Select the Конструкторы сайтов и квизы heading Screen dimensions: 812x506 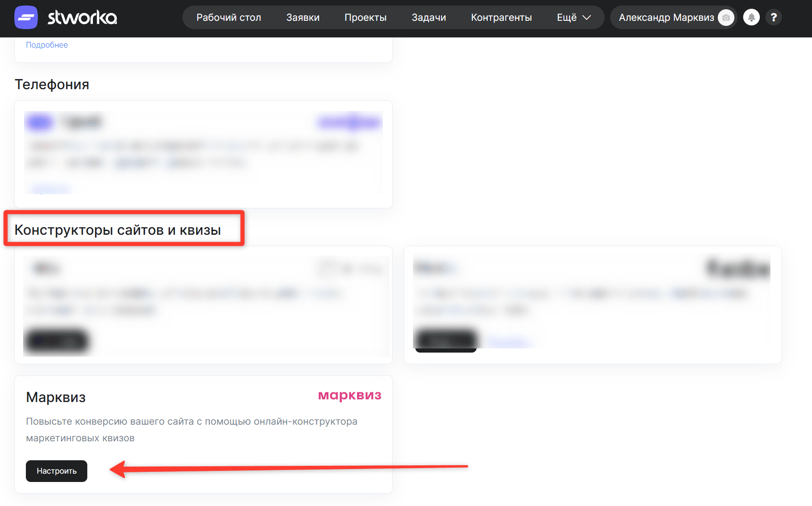pyautogui.click(x=118, y=230)
